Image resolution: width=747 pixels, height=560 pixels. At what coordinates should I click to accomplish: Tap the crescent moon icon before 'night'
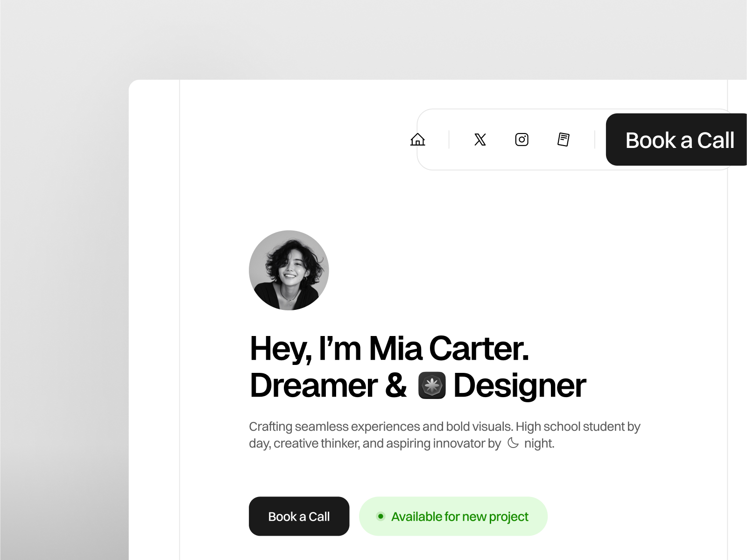[513, 443]
